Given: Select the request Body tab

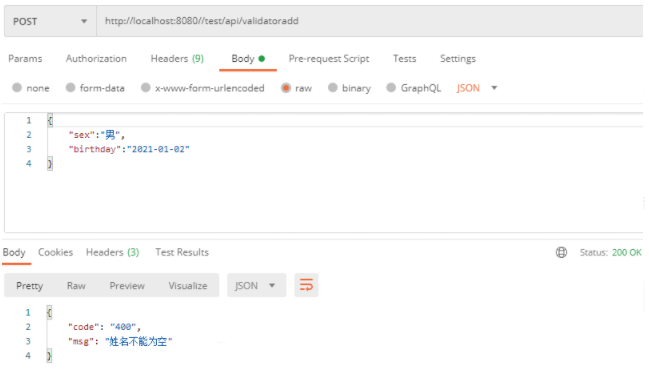Looking at the screenshot, I should pos(248,59).
